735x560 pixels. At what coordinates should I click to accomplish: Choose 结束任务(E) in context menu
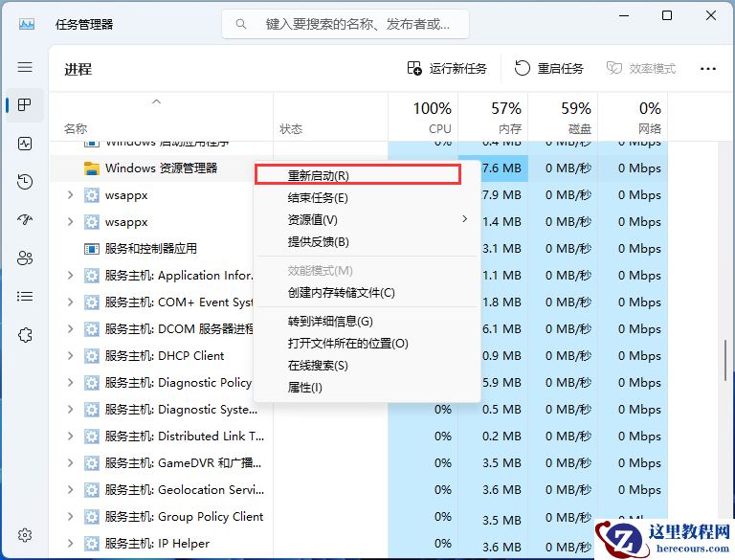(x=367, y=198)
